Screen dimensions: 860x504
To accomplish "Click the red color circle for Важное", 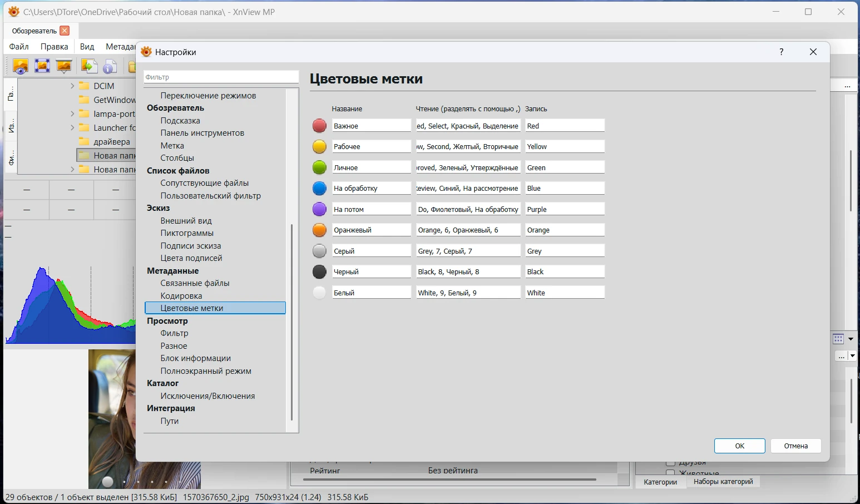I will click(x=319, y=126).
